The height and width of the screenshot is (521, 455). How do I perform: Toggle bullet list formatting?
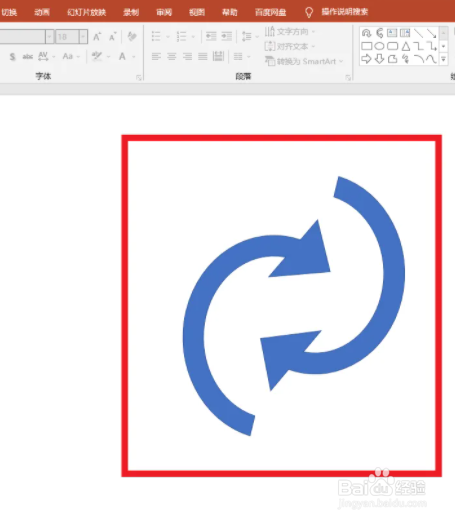click(x=156, y=36)
